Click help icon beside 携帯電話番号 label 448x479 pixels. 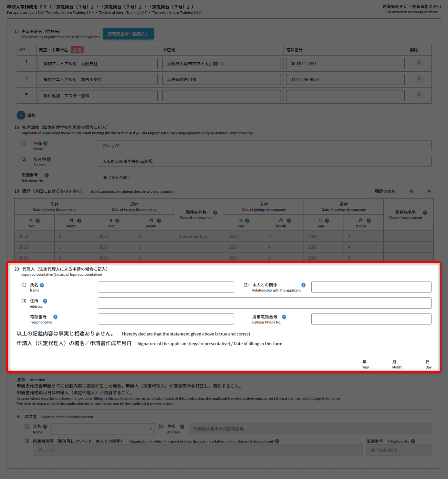pos(284,317)
